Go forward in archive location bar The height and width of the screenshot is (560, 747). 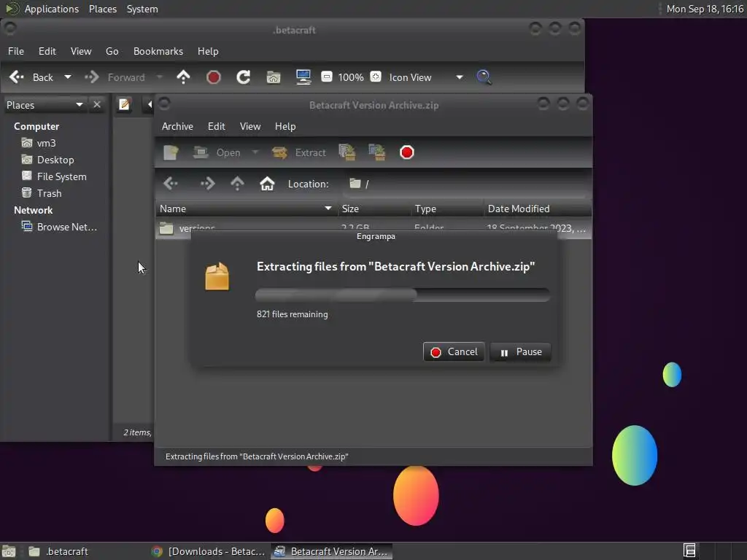coord(207,183)
